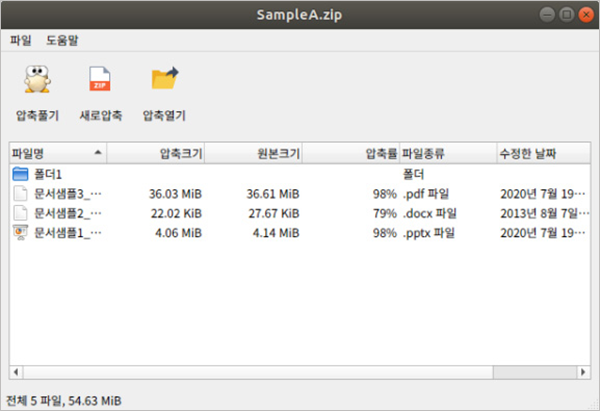Select the 문서샘플3_ file name
Screen dimensions: 600x411
(x=68, y=194)
